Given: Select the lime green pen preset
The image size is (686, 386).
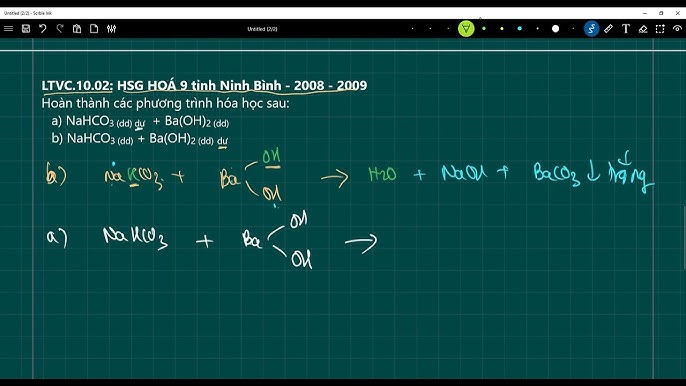Looking at the screenshot, I should pos(466,29).
